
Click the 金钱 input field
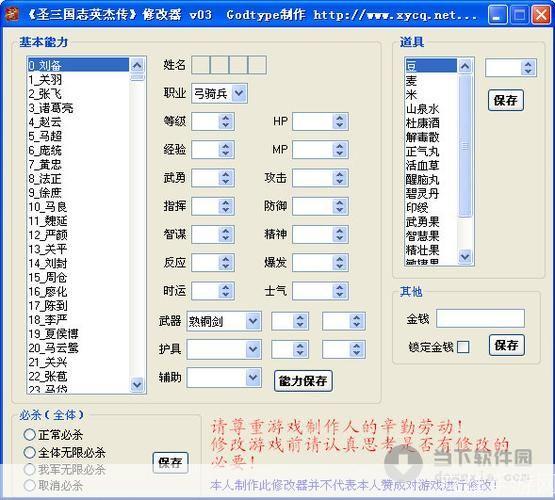480,318
